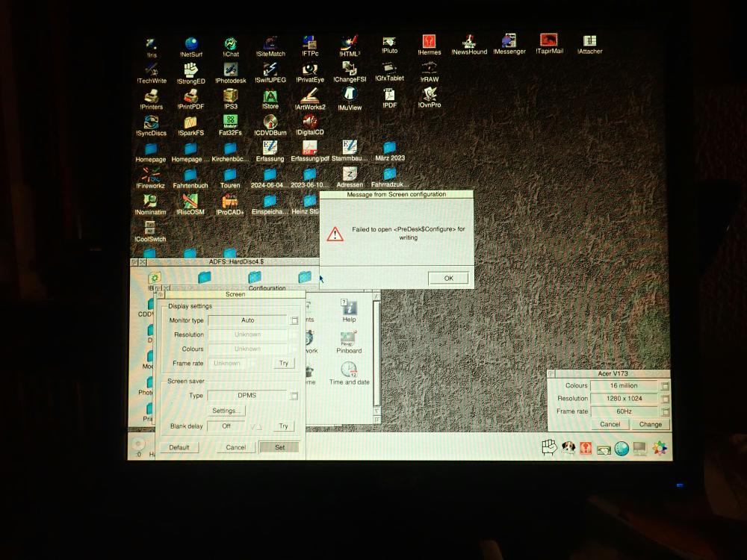This screenshot has width=747, height=560.
Task: Select the !ProCAD+ icon
Action: 230,205
